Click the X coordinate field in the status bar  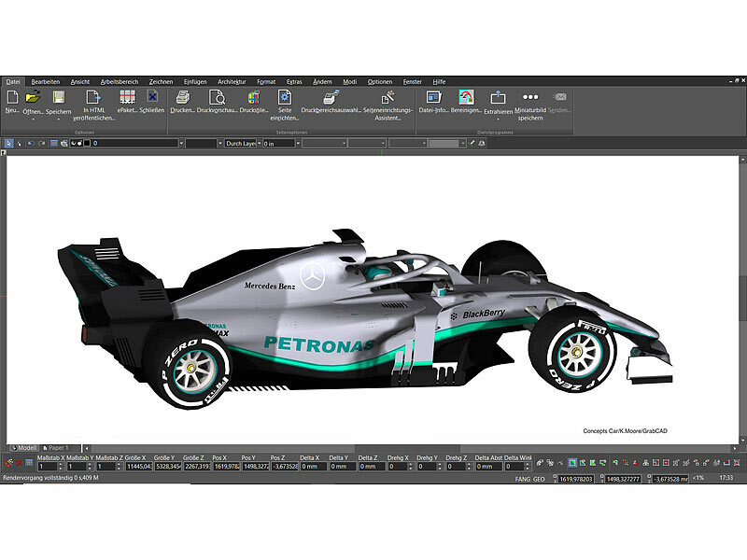[576, 479]
